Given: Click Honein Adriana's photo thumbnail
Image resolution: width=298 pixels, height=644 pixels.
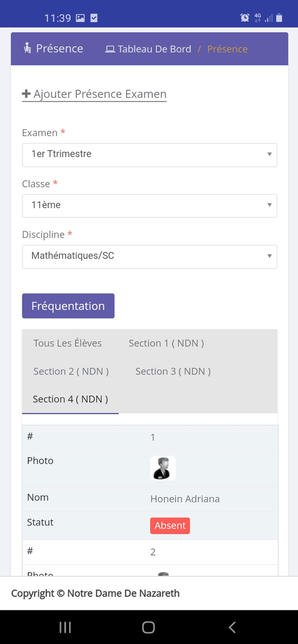Looking at the screenshot, I should coord(163,468).
